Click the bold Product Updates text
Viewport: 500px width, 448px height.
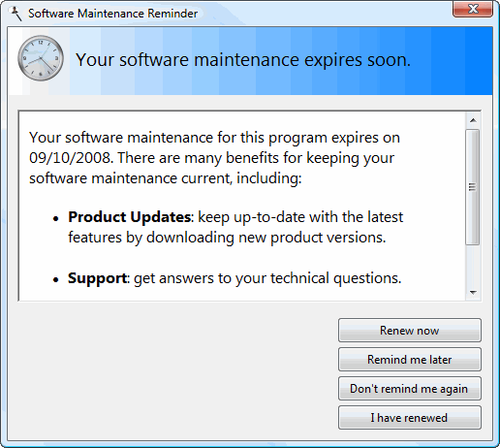tap(129, 217)
